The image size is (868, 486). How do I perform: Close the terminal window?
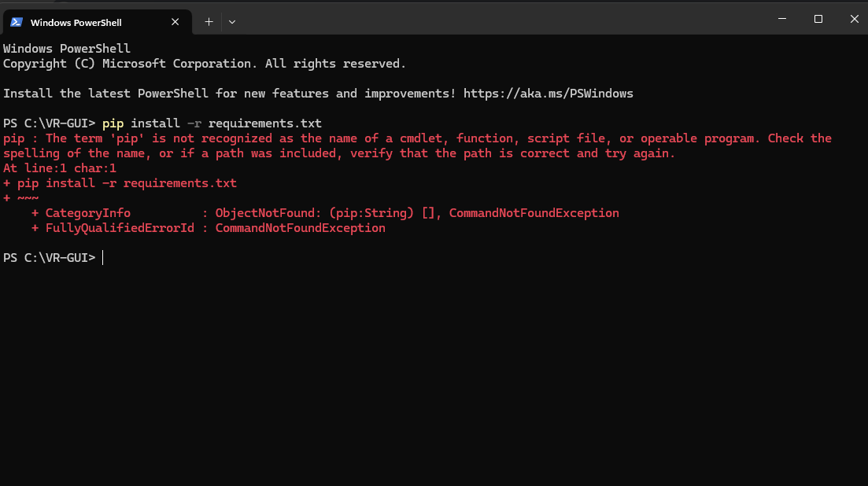(x=855, y=19)
